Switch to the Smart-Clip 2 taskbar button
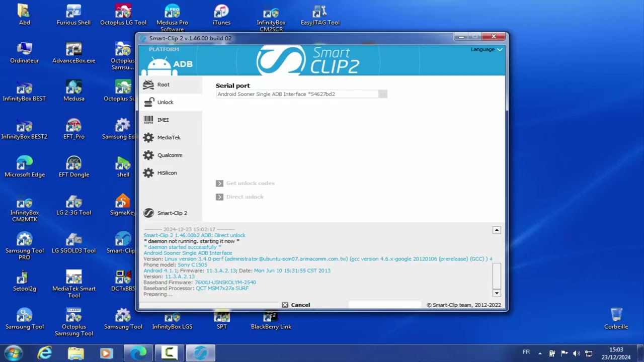This screenshot has width=644, height=362. click(x=201, y=353)
